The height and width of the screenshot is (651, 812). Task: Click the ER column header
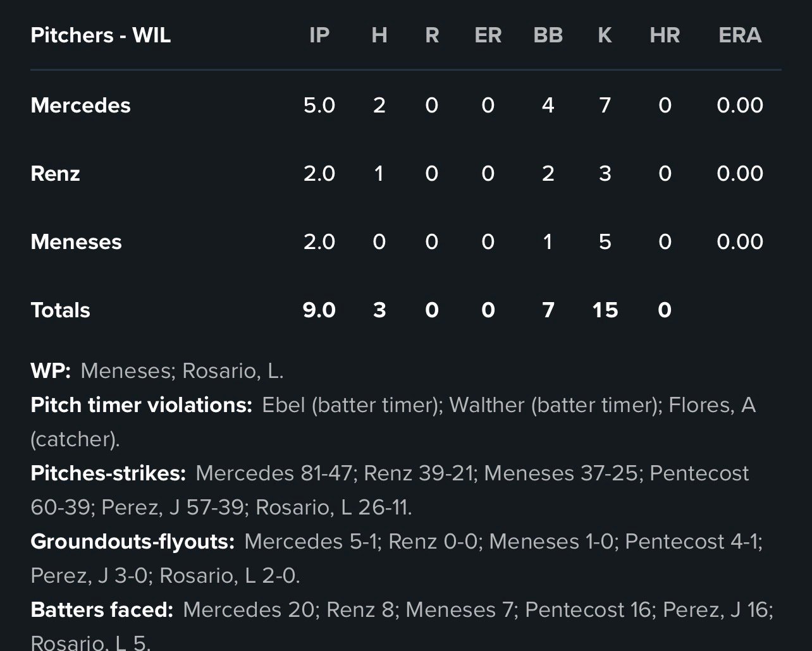tap(488, 35)
